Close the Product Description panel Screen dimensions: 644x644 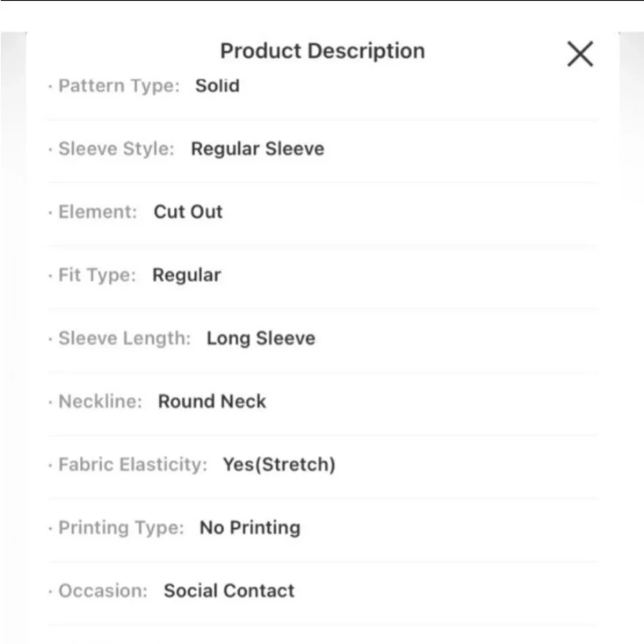[x=580, y=54]
